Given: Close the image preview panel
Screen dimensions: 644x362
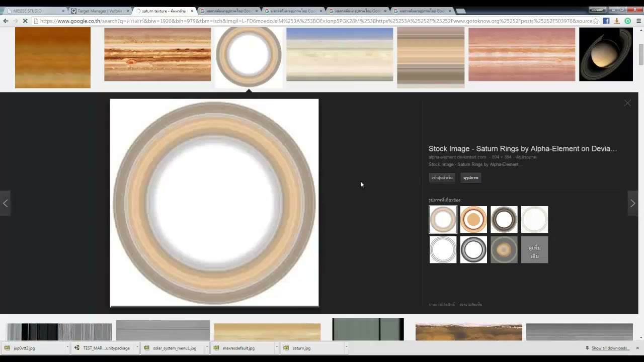Looking at the screenshot, I should point(627,103).
